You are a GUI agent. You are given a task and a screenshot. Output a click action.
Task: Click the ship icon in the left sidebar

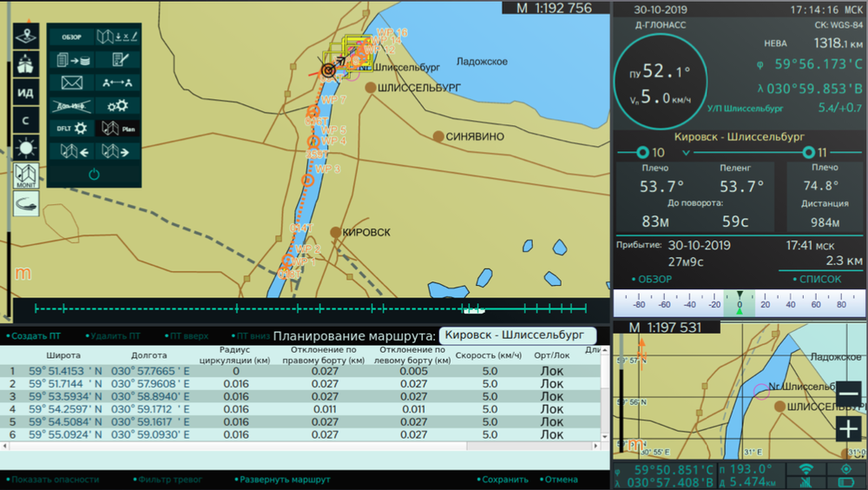point(25,63)
